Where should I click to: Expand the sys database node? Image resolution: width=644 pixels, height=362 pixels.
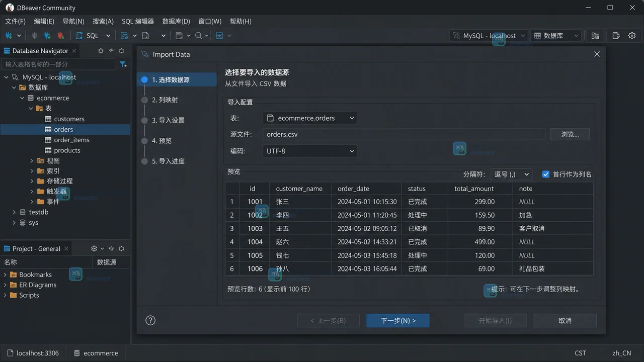pyautogui.click(x=14, y=223)
